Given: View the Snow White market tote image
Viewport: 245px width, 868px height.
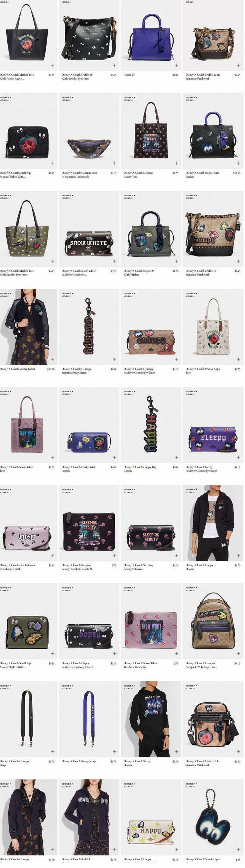Looking at the screenshot, I should point(28,36).
